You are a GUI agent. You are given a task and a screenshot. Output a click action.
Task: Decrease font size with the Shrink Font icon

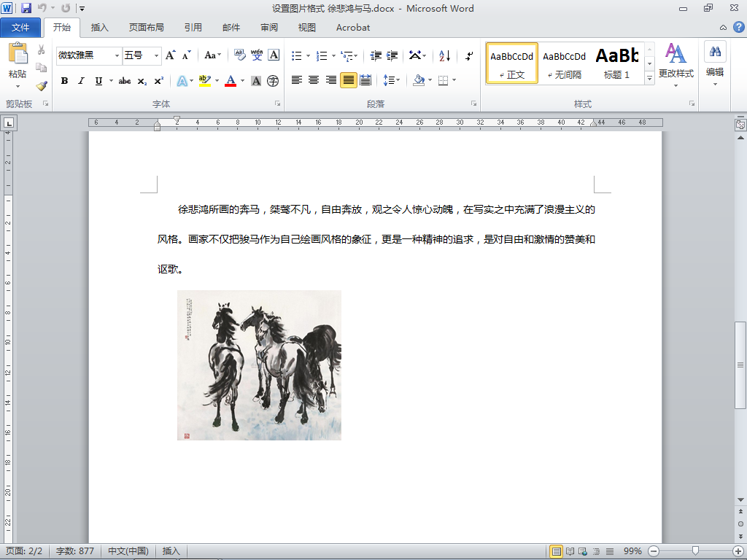coord(186,55)
